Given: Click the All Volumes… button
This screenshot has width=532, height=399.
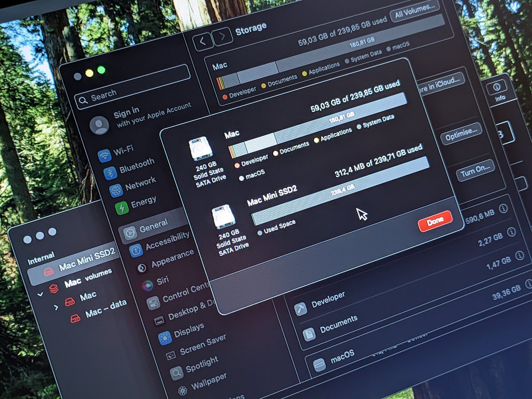Looking at the screenshot, I should click(x=415, y=11).
